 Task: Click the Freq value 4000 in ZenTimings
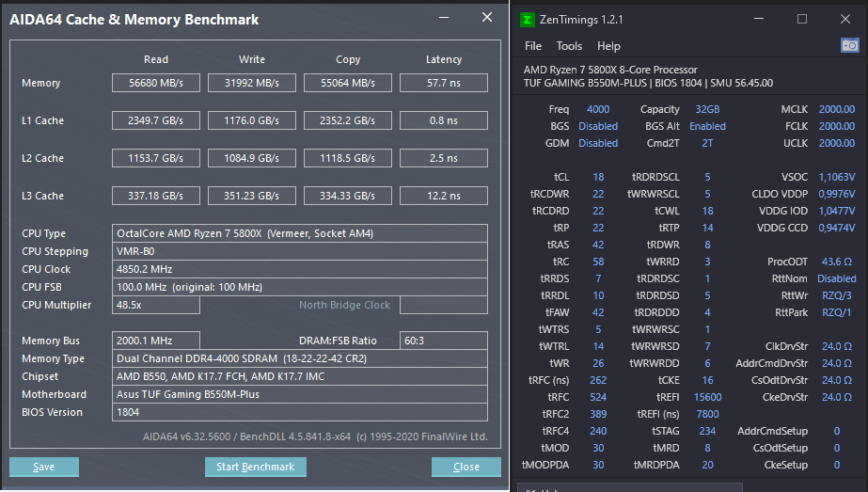pyautogui.click(x=598, y=109)
